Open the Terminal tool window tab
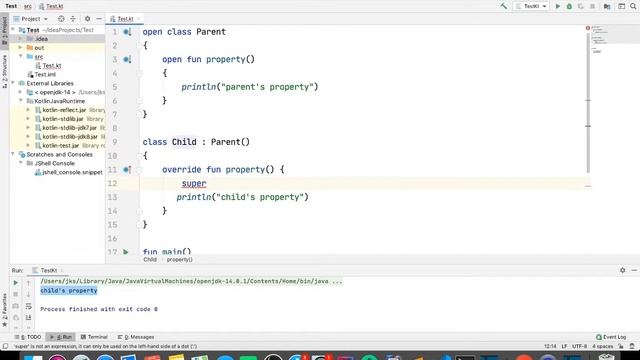Image resolution: width=640 pixels, height=360 pixels. click(94, 337)
